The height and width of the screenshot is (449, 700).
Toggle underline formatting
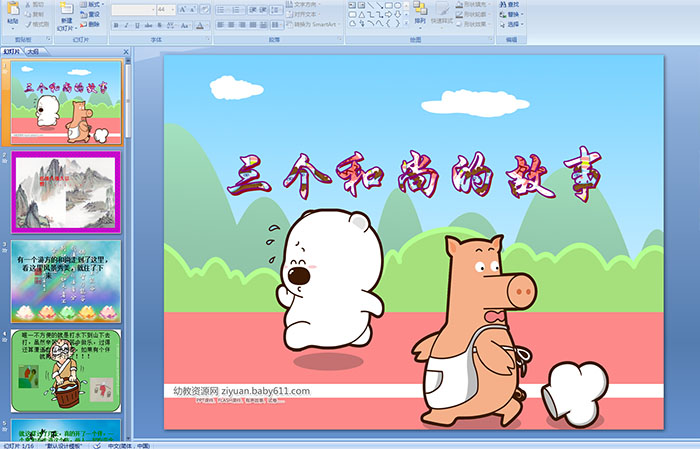pos(137,25)
